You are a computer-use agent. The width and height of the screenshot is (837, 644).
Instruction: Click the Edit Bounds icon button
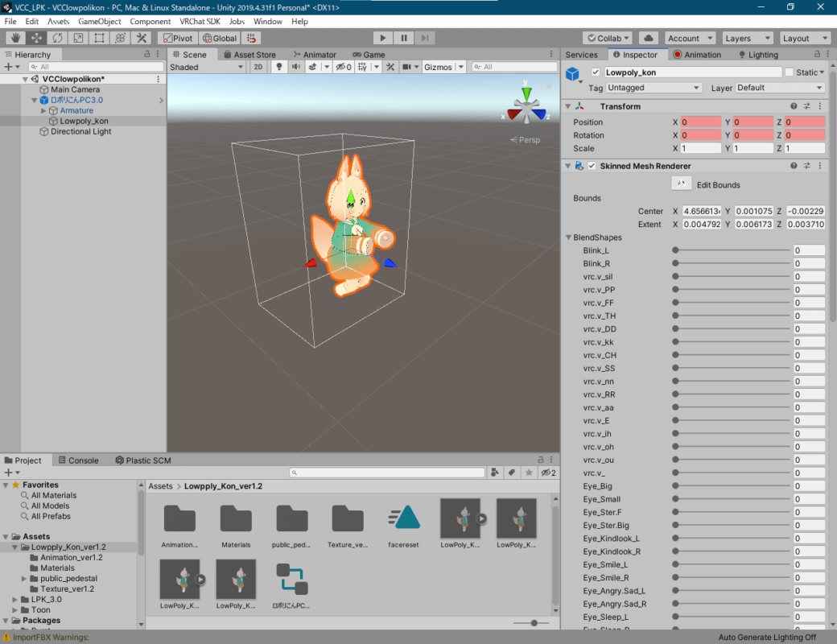coord(682,184)
